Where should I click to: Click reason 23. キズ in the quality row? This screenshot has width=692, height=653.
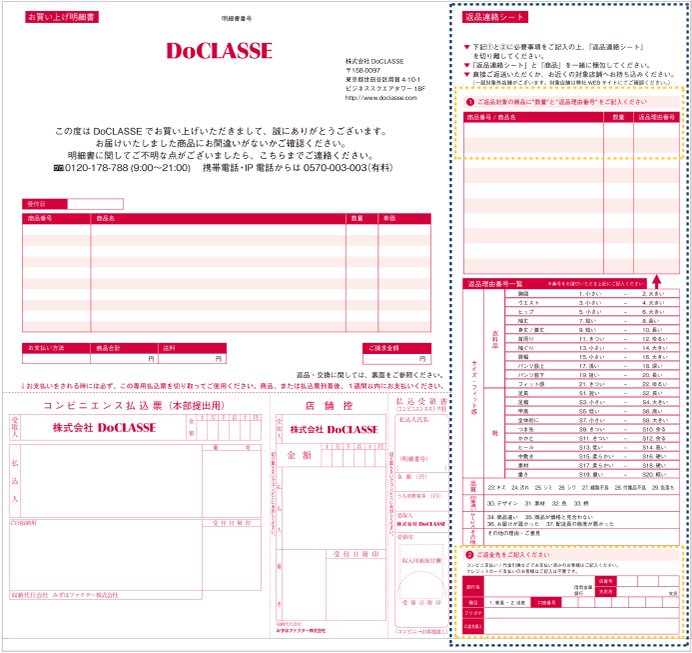tap(496, 488)
